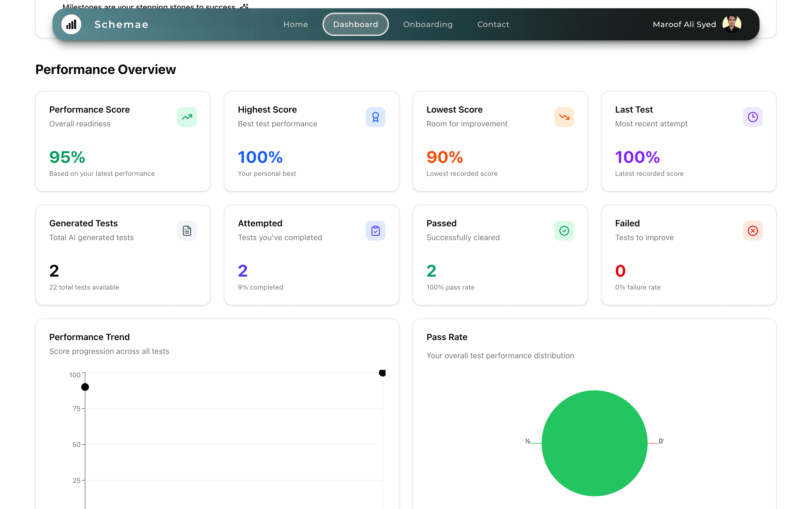Click the 100% last test value

tap(637, 157)
